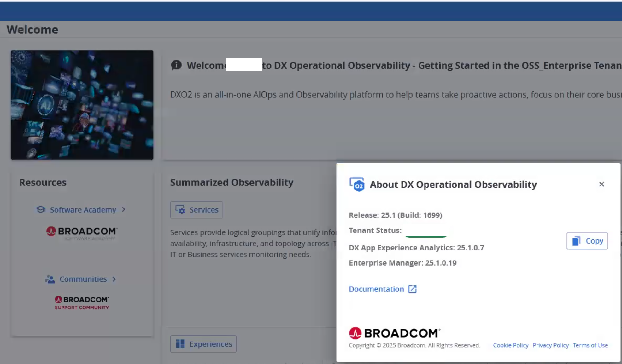
Task: Click the info icon beside Welcome heading
Action: coord(176,65)
